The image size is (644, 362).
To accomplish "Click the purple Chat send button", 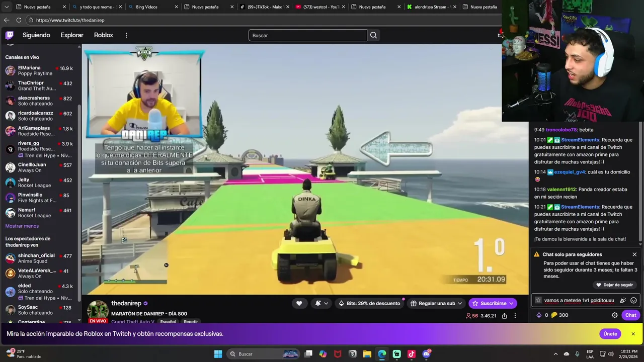I will (631, 315).
